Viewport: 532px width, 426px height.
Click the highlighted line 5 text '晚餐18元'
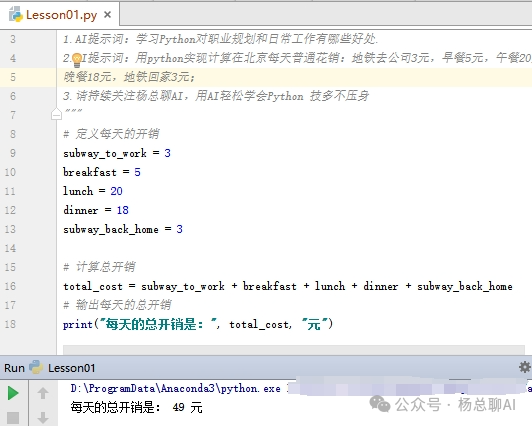tap(87, 77)
